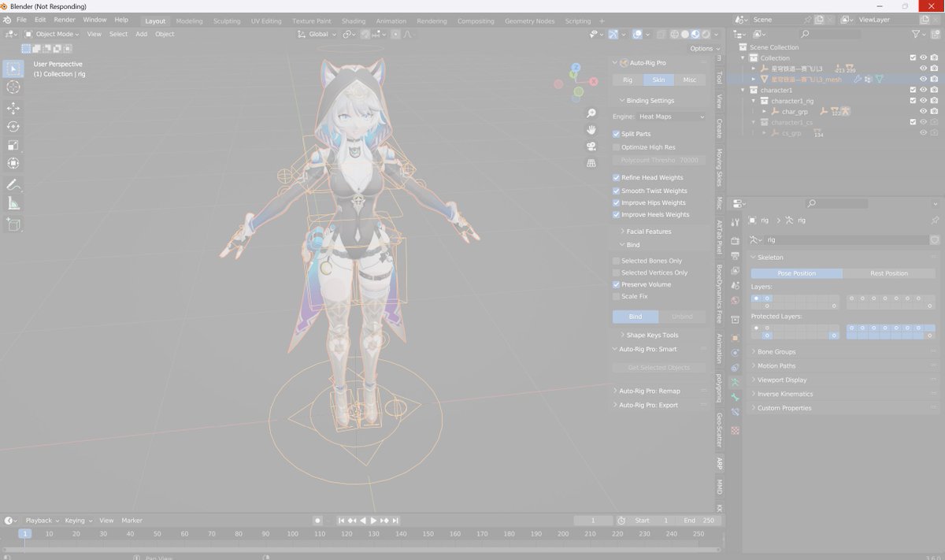Click the End frame 250 field
The width and height of the screenshot is (945, 560).
point(699,521)
